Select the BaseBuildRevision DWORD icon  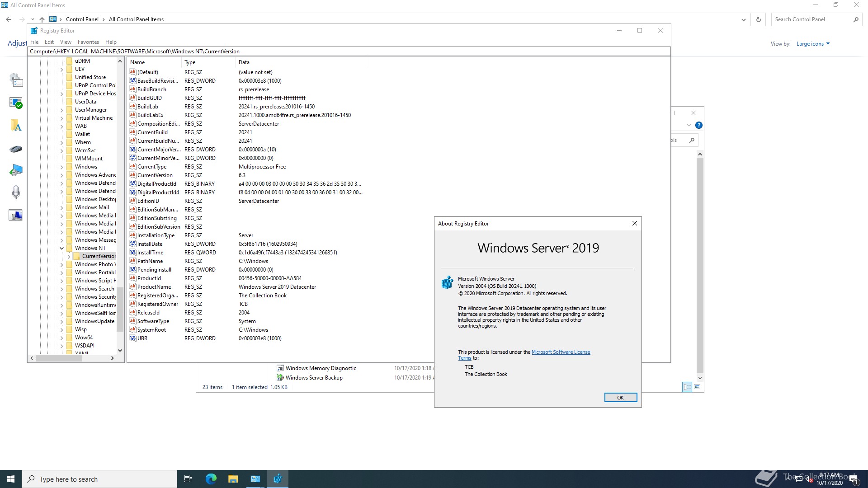click(133, 80)
